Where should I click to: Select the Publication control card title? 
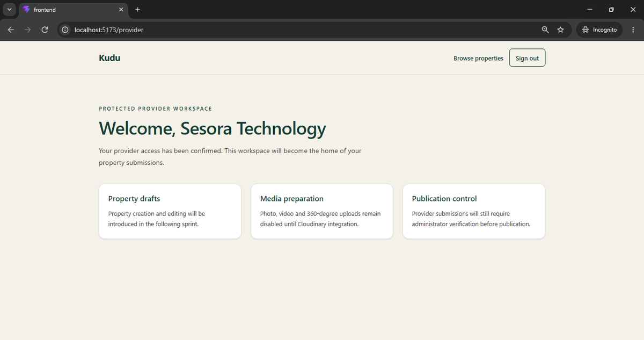[444, 199]
